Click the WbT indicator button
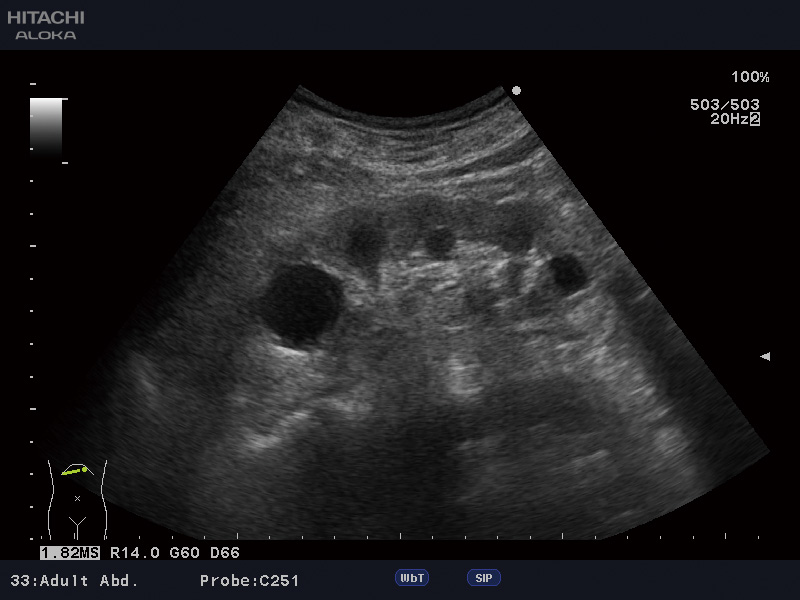 click(x=412, y=578)
